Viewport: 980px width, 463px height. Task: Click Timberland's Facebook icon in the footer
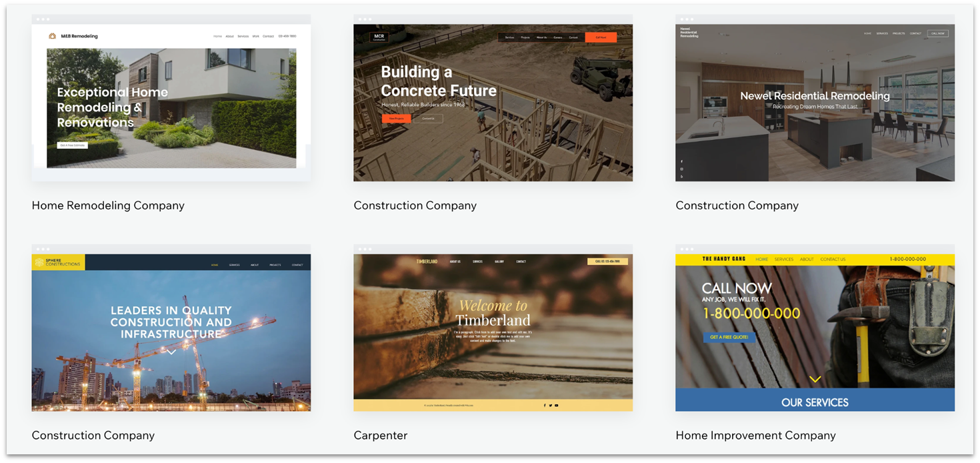tap(545, 405)
